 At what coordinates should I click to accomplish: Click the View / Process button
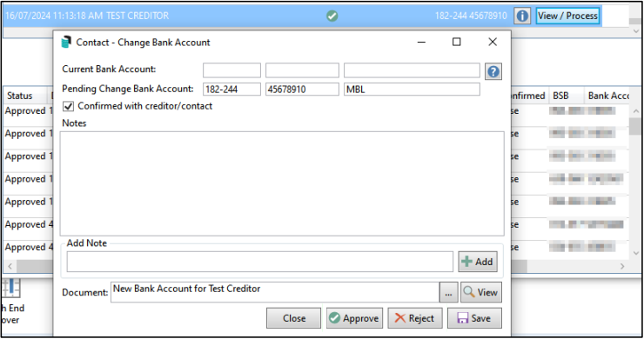coord(567,16)
